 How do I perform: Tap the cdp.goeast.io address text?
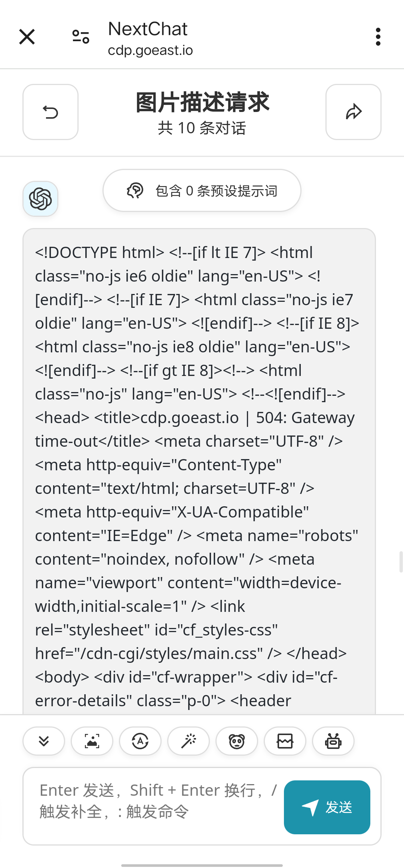pos(150,50)
